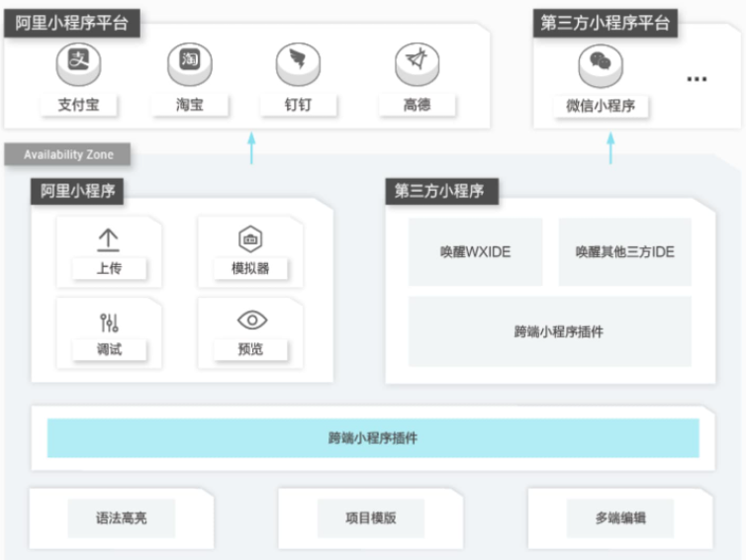The image size is (746, 560).
Task: Click the 阿里小程序平台 header
Action: 72,23
